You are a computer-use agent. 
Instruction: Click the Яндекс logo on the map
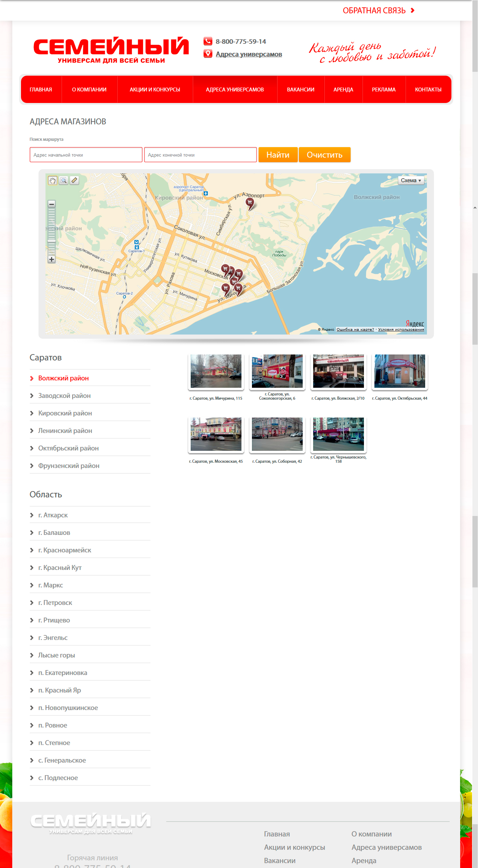point(415,324)
